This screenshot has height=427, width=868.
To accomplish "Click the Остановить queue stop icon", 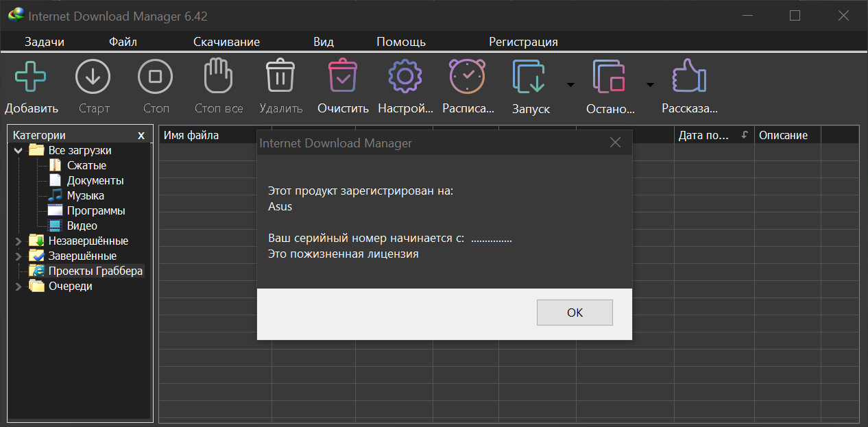I will point(610,76).
